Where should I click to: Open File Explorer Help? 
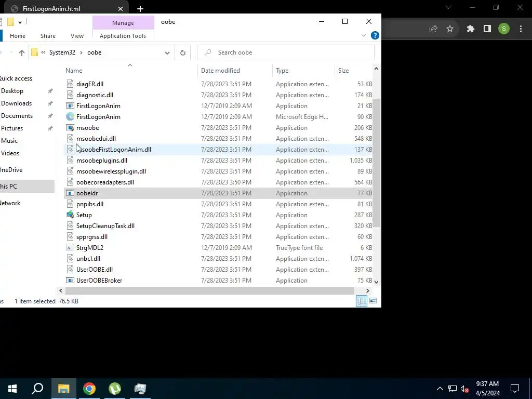point(375,35)
